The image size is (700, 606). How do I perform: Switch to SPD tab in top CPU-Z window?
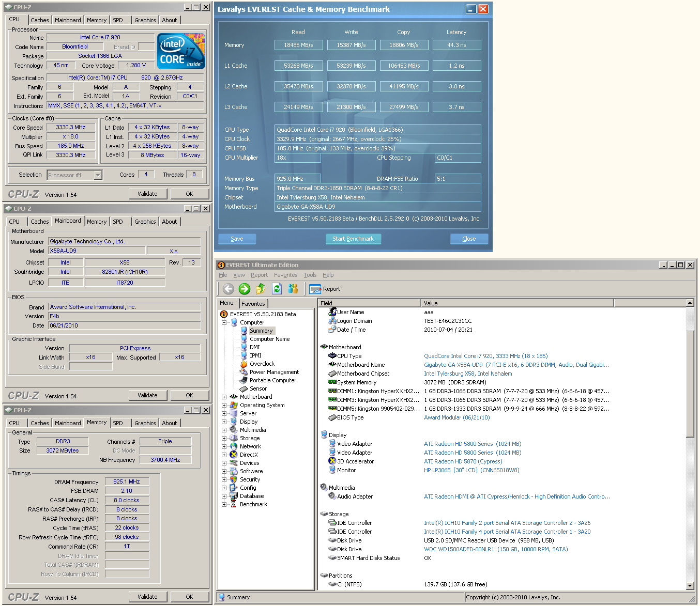[x=118, y=20]
